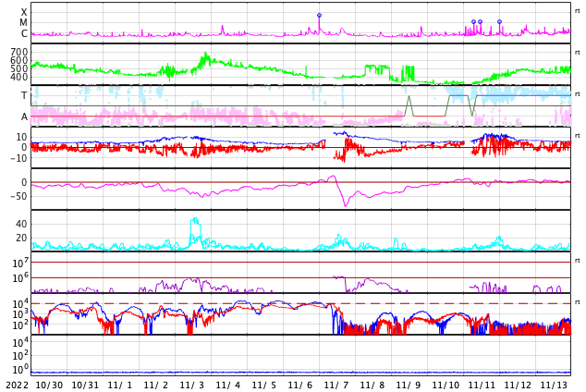586x392 pixels.
Task: Click the '11/ 7' date label
Action: tap(336, 386)
